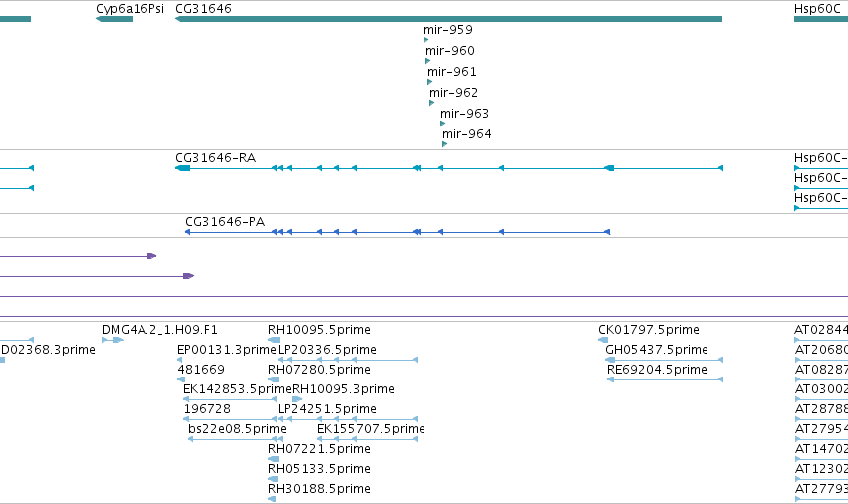Viewport: 848px width, 504px height.
Task: Click the mir-964 arrowhead glyph
Action: (445, 144)
